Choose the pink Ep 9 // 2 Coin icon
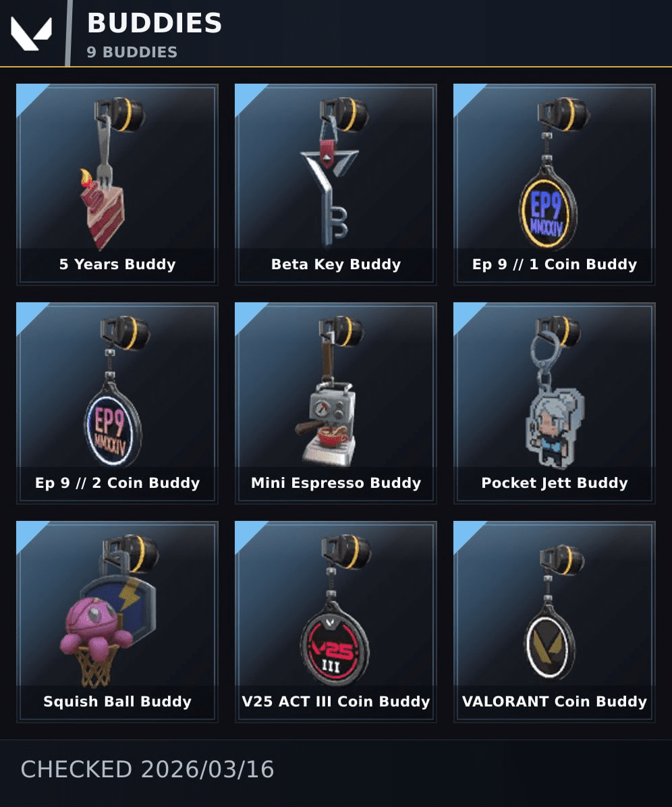This screenshot has width=672, height=807. tap(113, 424)
